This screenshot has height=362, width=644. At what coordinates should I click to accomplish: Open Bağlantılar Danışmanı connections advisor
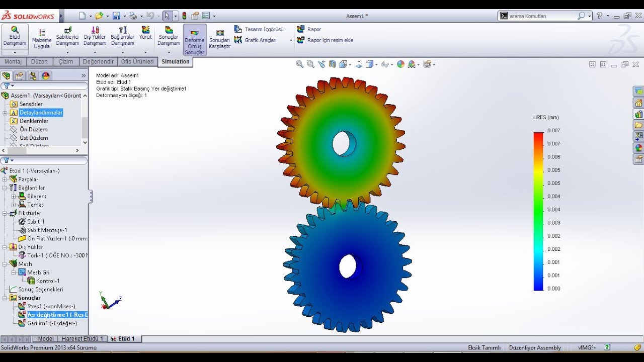point(122,36)
